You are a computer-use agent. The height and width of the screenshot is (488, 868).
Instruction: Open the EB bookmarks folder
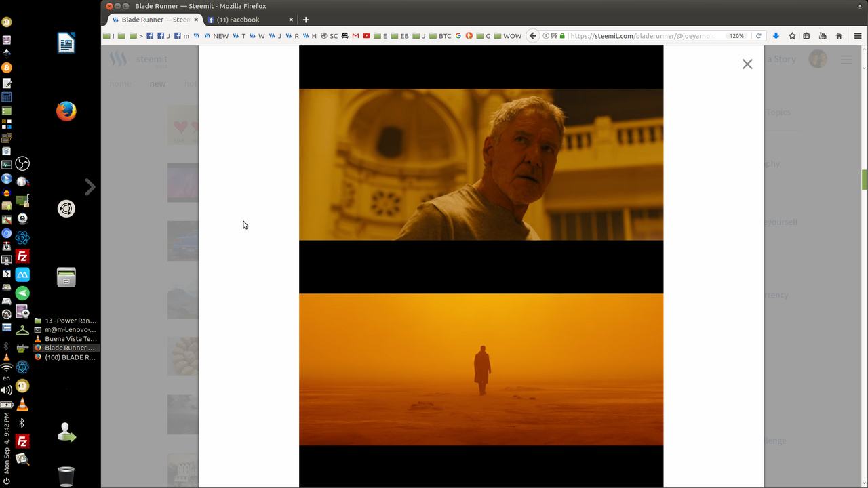coord(399,35)
